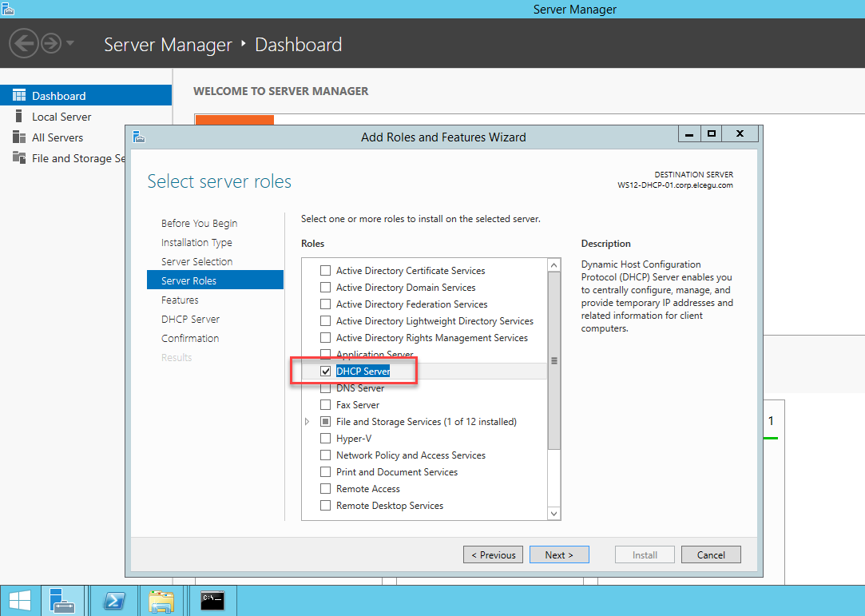The image size is (865, 616).
Task: Click the forward navigation arrow icon
Action: 51,43
